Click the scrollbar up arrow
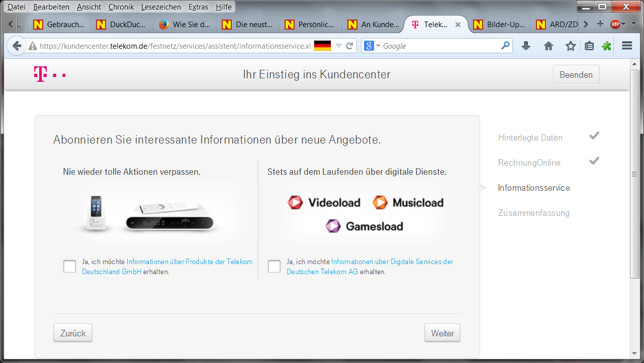644x363 pixels. (634, 64)
